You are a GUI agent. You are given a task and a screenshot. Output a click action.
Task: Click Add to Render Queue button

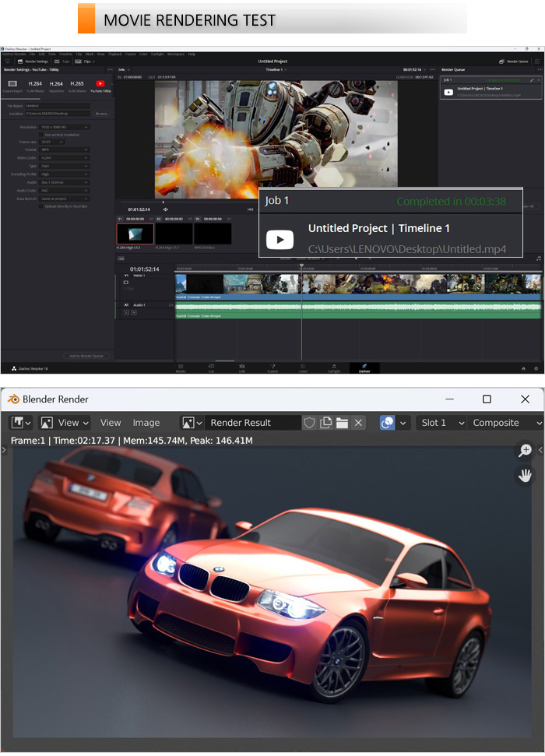point(86,356)
